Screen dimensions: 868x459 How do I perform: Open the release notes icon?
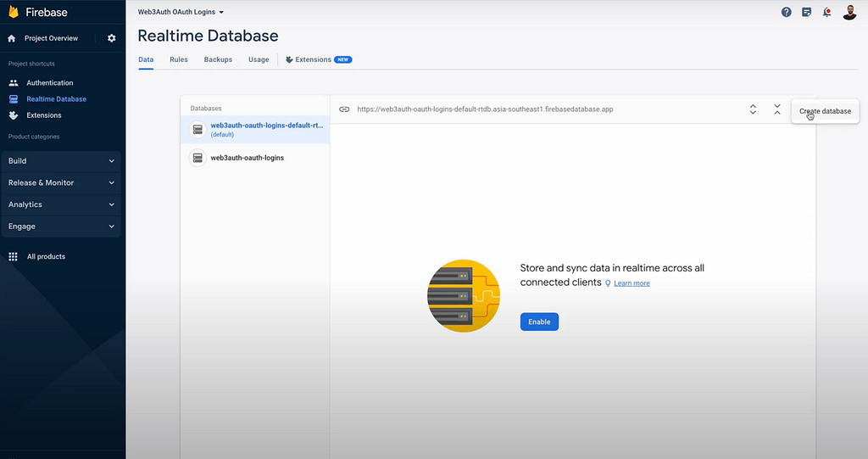click(807, 12)
